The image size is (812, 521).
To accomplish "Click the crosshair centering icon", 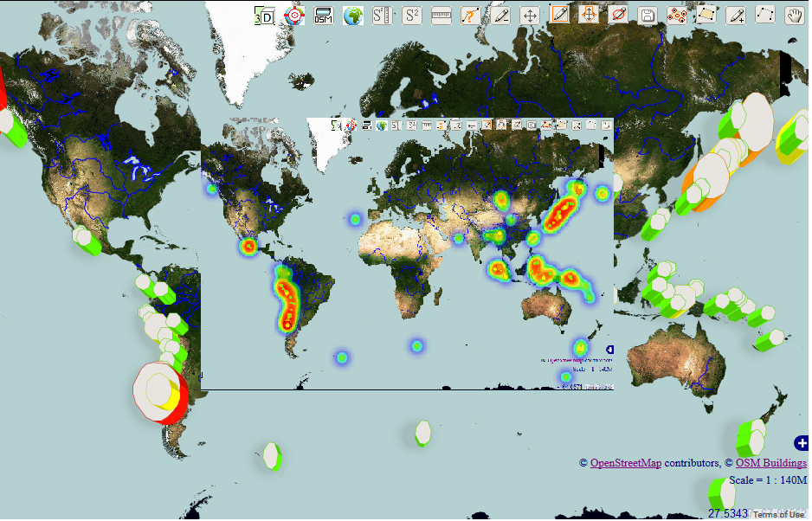I will pos(588,15).
